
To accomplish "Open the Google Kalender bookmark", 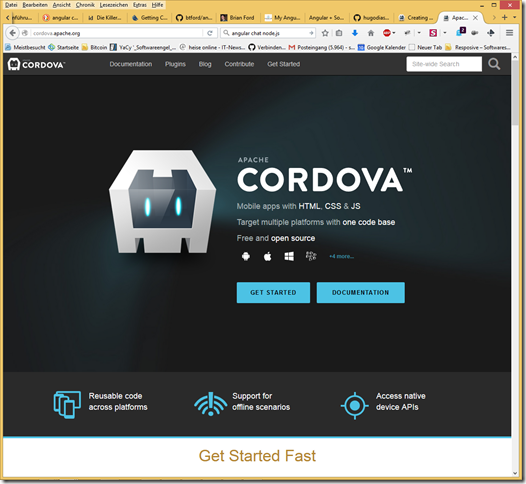I will [x=382, y=47].
